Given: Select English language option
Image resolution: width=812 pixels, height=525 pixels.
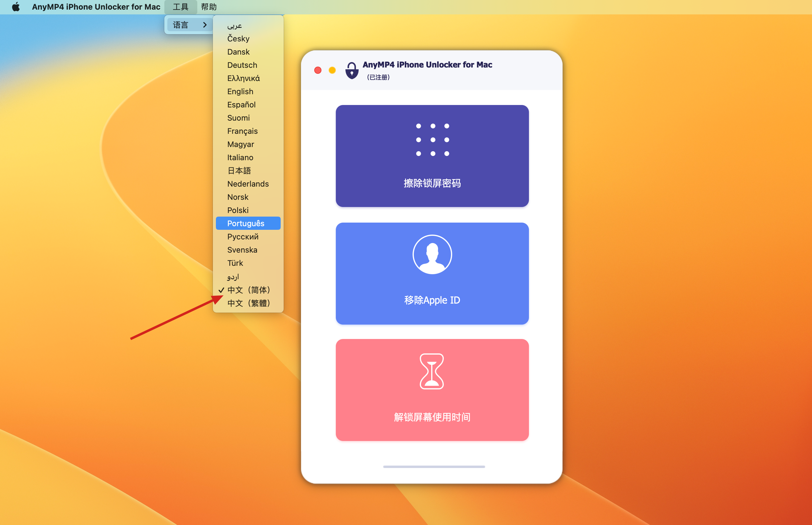Looking at the screenshot, I should coord(248,91).
